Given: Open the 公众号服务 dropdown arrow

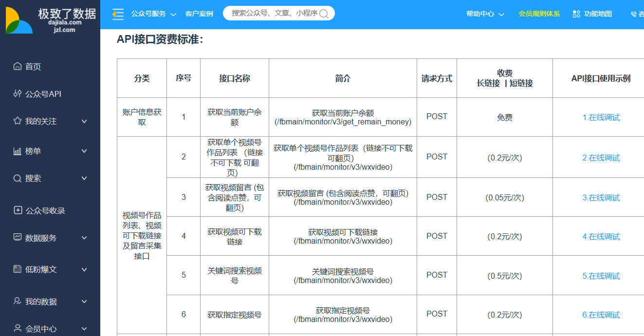Looking at the screenshot, I should (173, 15).
